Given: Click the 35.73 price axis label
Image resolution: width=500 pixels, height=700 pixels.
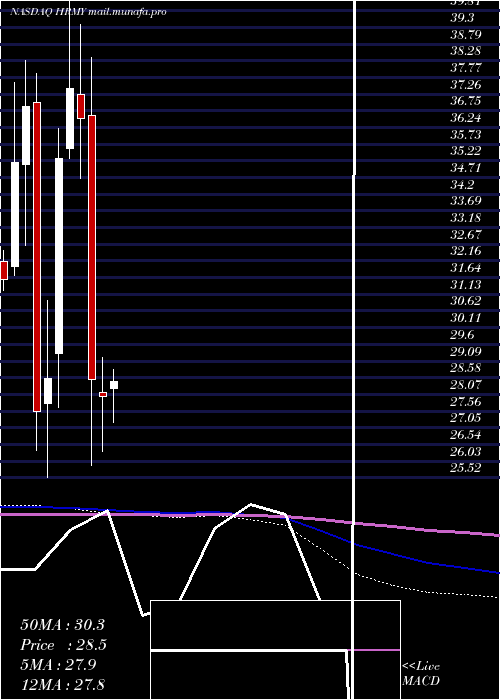Looking at the screenshot, I should [466, 134].
